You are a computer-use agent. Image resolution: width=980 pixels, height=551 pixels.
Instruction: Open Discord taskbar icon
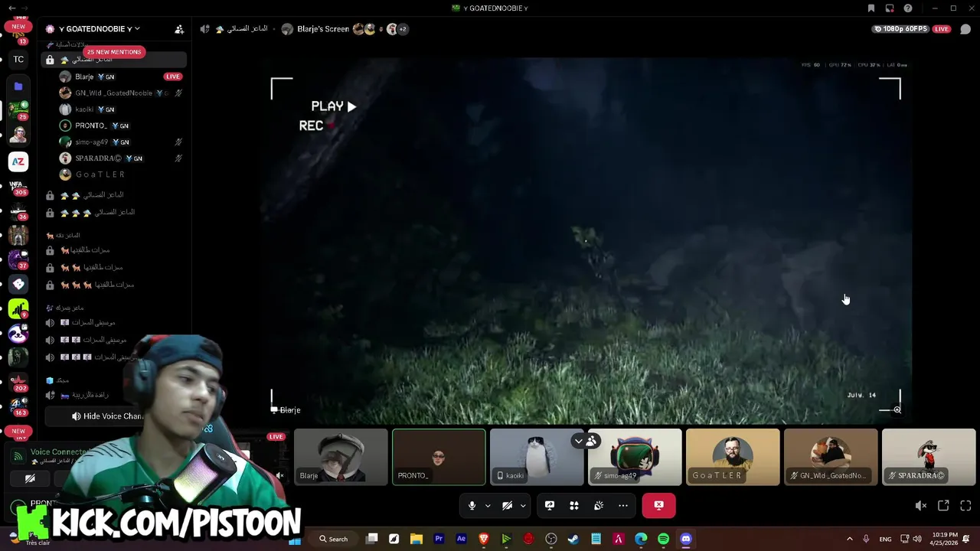(686, 539)
